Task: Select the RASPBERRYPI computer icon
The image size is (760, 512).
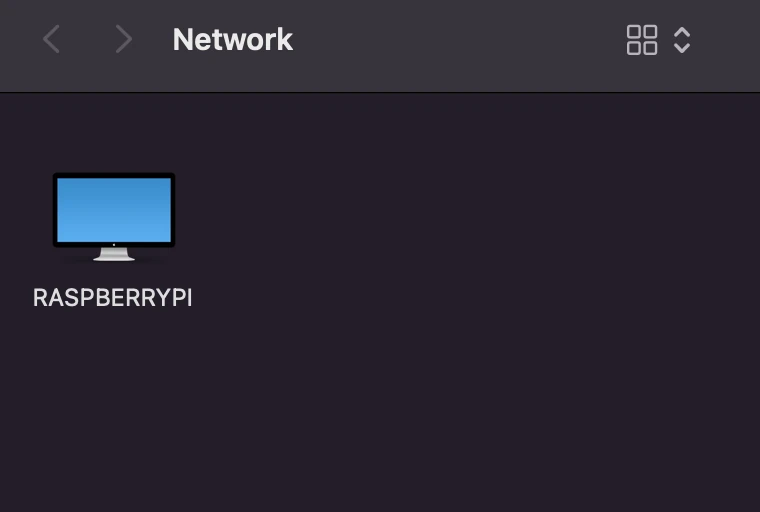Action: point(114,217)
